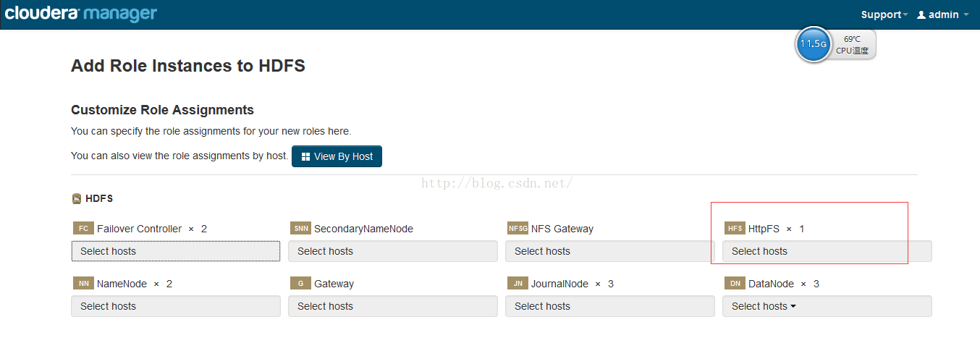The image size is (980, 351).
Task: Click the admin user icon
Action: [x=921, y=14]
